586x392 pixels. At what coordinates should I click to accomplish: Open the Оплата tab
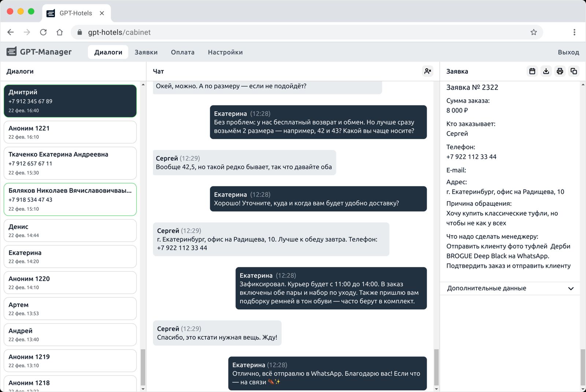point(182,52)
